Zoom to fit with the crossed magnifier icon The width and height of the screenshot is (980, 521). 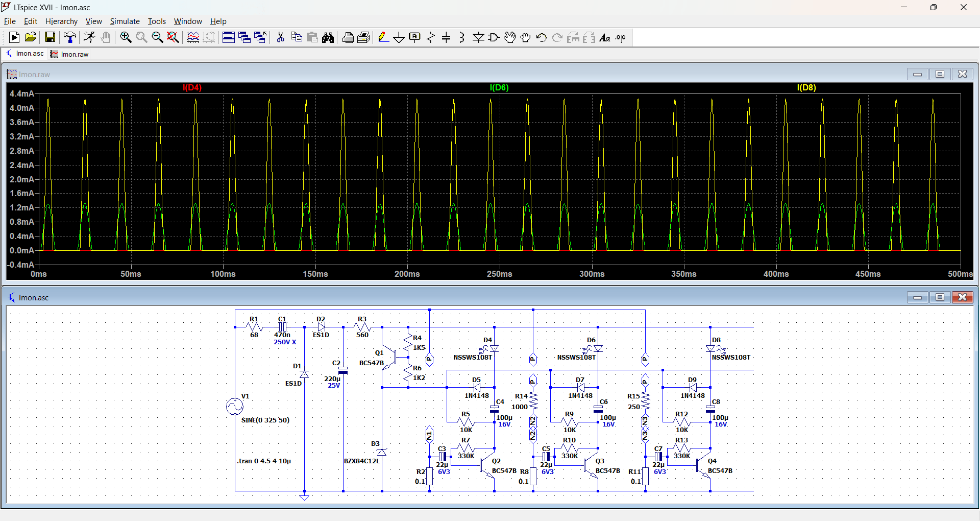coord(173,37)
